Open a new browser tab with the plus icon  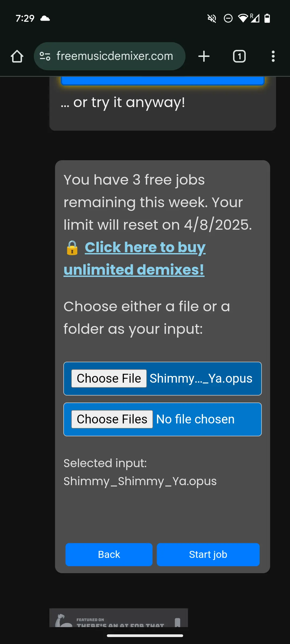[x=204, y=56]
